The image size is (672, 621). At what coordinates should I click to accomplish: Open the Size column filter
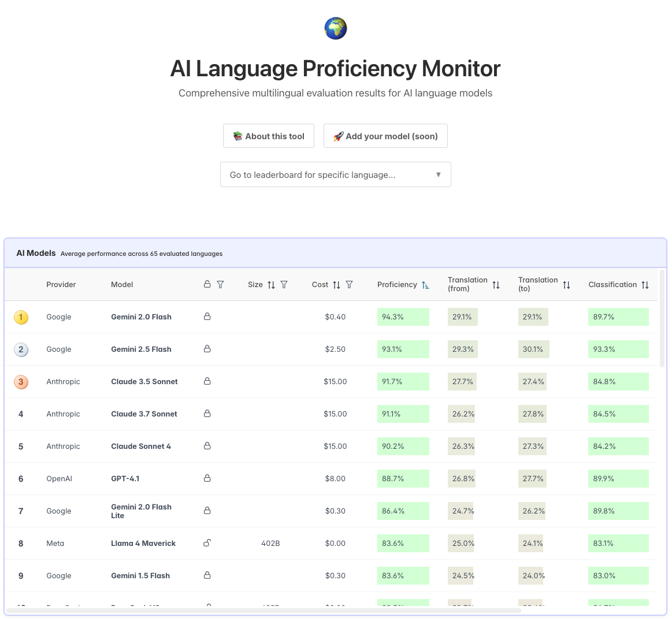click(x=284, y=285)
